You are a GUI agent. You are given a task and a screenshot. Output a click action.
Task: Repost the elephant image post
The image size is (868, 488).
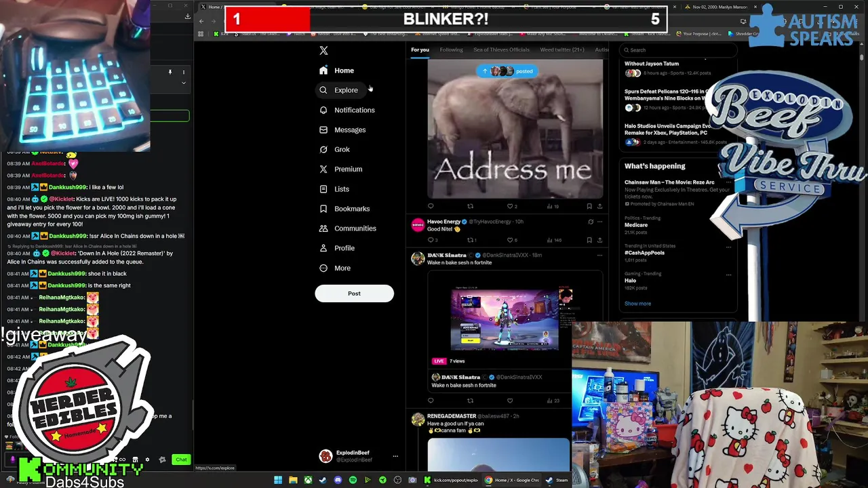(470, 206)
